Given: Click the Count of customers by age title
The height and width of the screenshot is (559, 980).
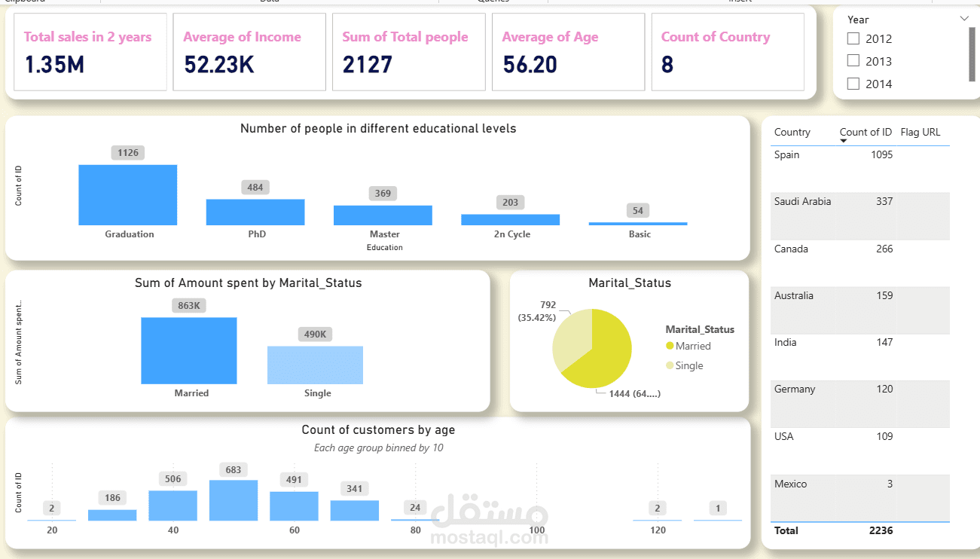Looking at the screenshot, I should (378, 430).
